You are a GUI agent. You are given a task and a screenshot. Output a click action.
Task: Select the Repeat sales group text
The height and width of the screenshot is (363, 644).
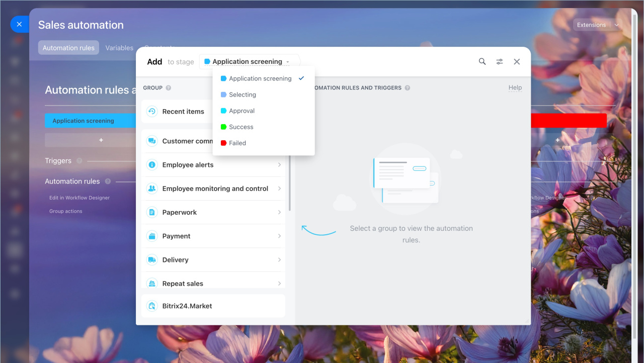tap(183, 284)
